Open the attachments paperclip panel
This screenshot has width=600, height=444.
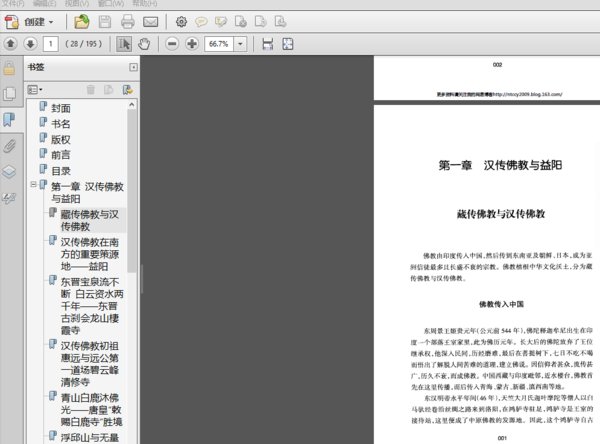click(x=9, y=146)
